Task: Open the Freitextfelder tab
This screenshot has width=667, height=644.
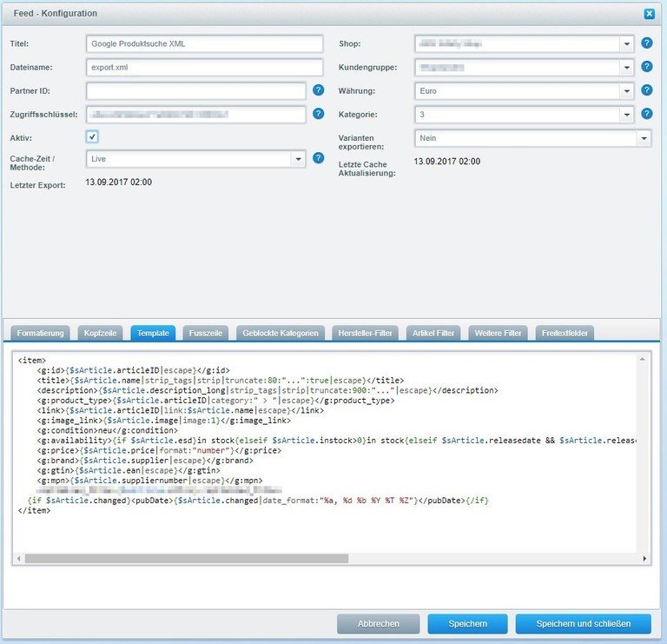Action: point(565,333)
